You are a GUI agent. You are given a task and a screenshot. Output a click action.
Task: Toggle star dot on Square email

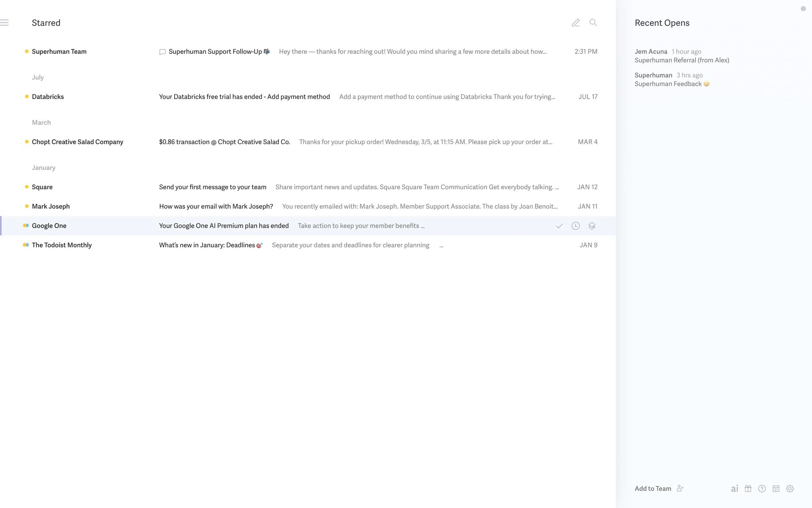pyautogui.click(x=27, y=187)
